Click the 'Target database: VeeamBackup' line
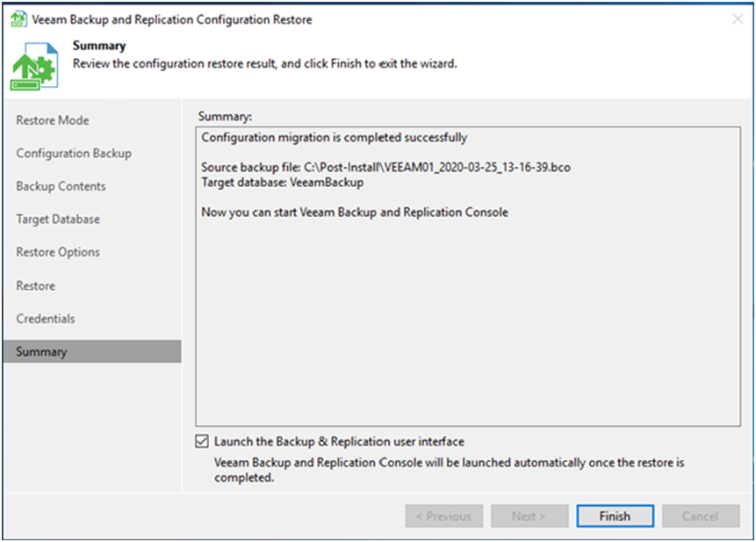 coord(283,183)
